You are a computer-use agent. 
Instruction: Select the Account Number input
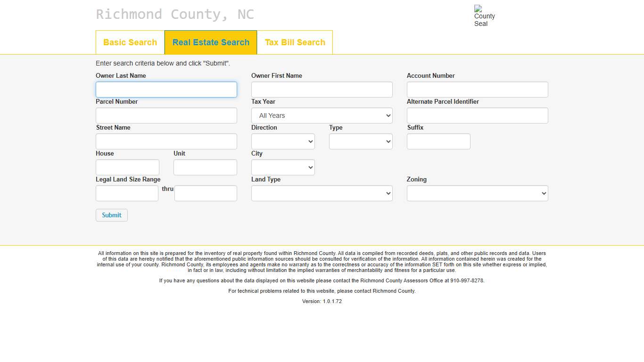point(477,90)
